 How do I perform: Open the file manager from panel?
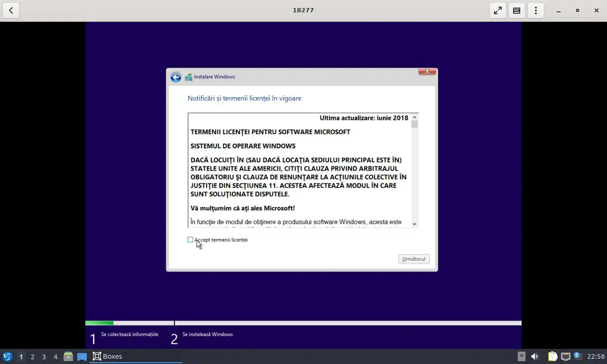point(68,356)
